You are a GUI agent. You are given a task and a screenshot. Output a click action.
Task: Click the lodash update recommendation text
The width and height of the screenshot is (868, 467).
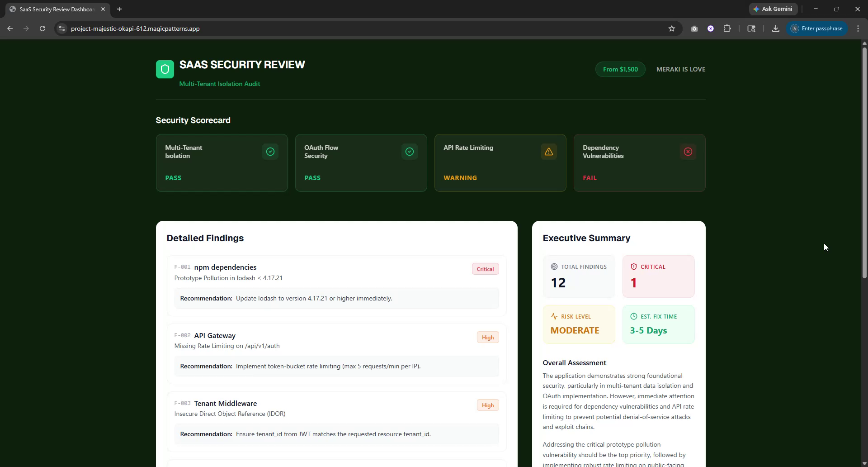tap(314, 298)
